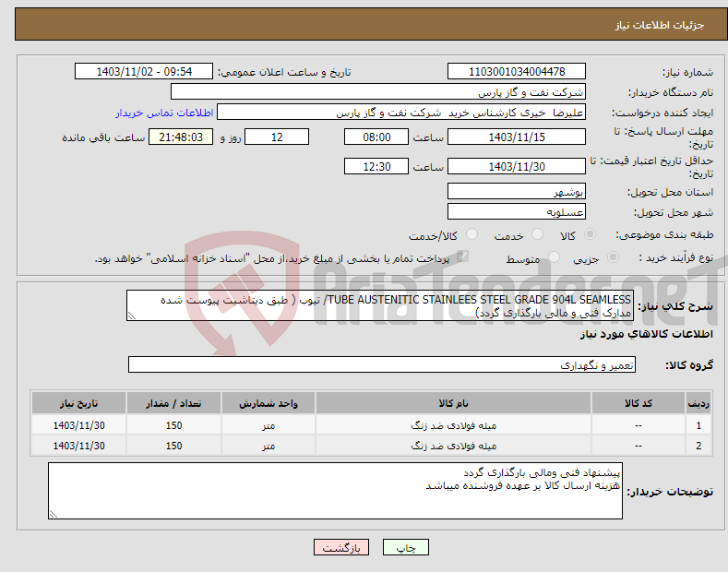Click the اطلاعات کالاهای مورد نیاز heading
The image size is (728, 572).
pyautogui.click(x=646, y=334)
